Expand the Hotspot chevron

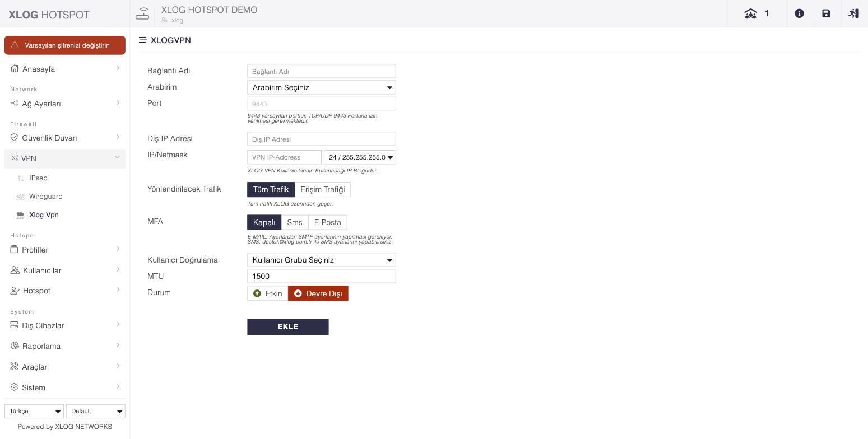click(x=118, y=289)
